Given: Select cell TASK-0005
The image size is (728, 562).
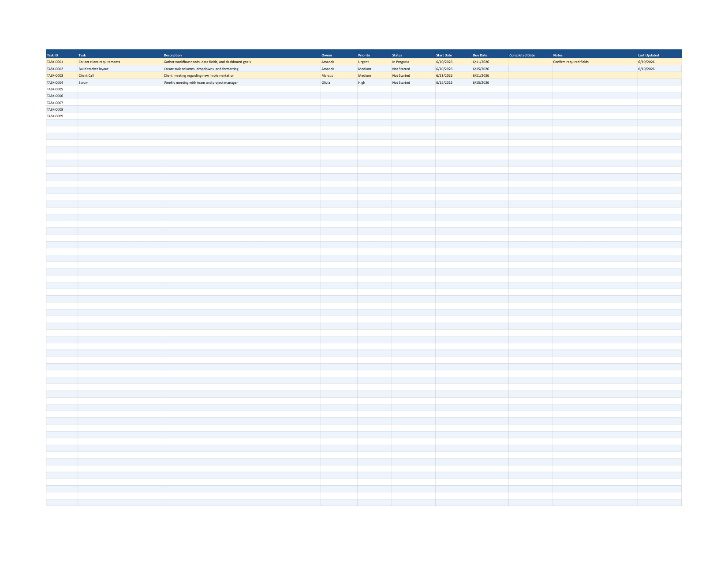Looking at the screenshot, I should [62, 89].
